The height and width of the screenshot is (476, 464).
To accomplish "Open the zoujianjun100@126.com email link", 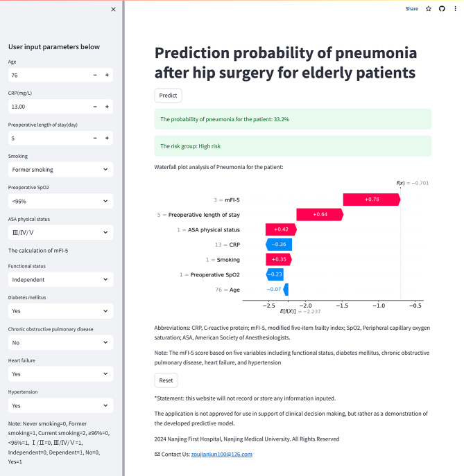I will coord(221,454).
